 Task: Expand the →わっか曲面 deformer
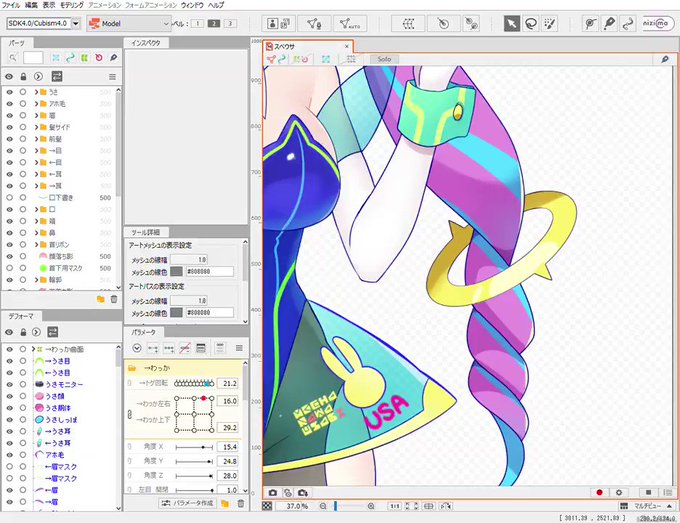coord(34,349)
